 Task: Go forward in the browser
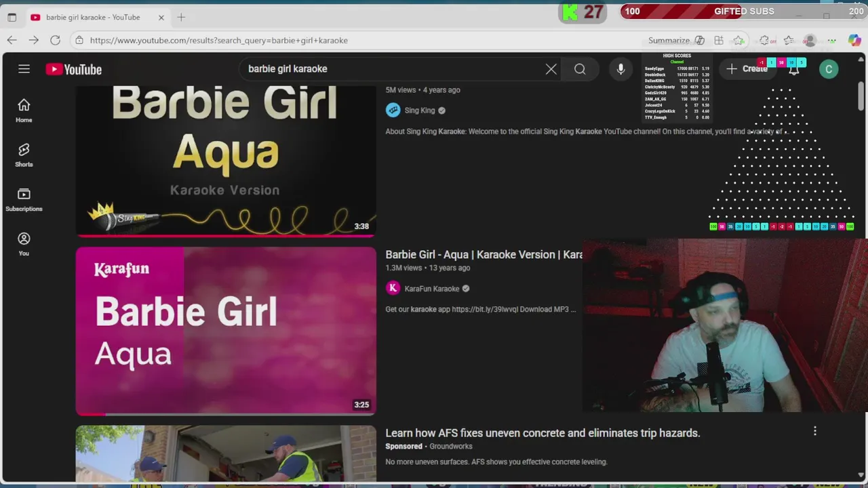(x=33, y=40)
